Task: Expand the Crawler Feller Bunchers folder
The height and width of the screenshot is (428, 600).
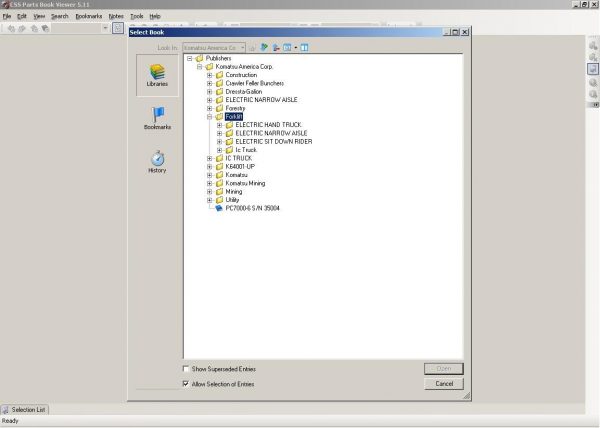Action: click(209, 83)
